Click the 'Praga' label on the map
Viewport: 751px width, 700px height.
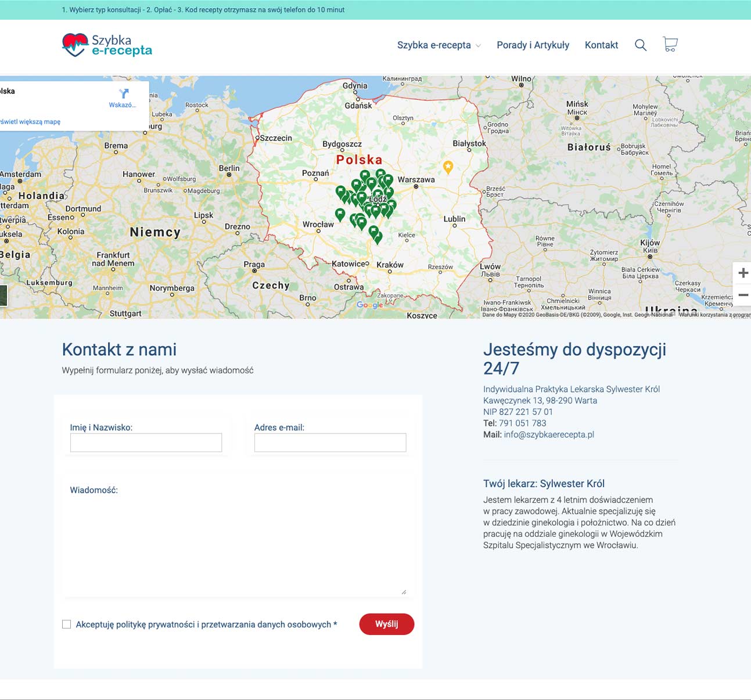pos(254,264)
